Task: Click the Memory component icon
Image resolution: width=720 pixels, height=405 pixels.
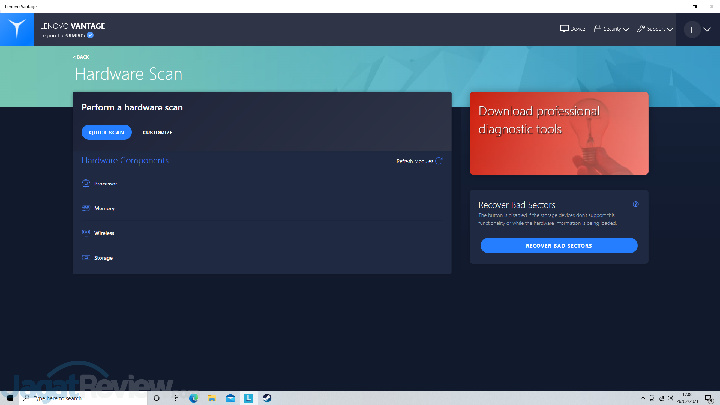Action: (86, 208)
